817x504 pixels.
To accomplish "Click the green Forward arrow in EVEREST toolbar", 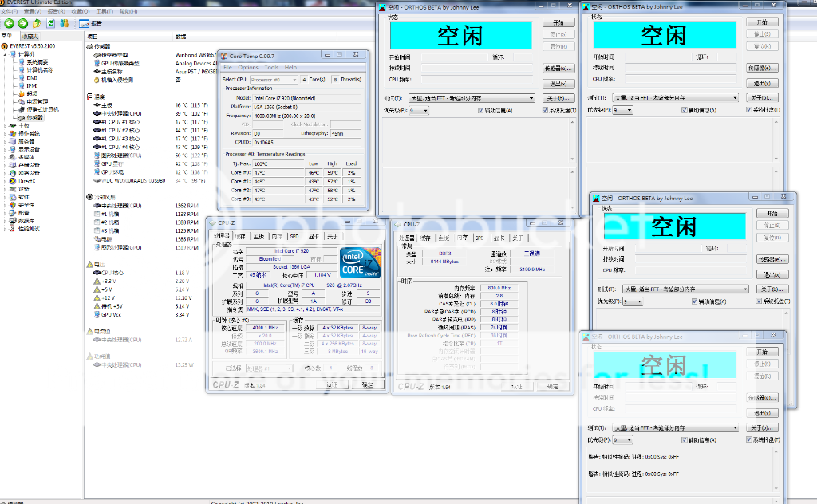I will tap(22, 24).
